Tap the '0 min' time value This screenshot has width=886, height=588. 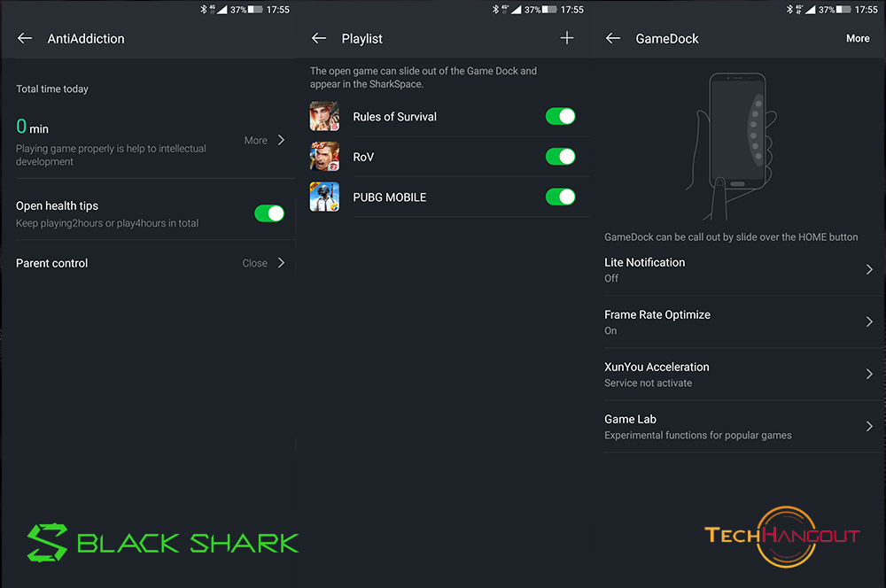(32, 126)
